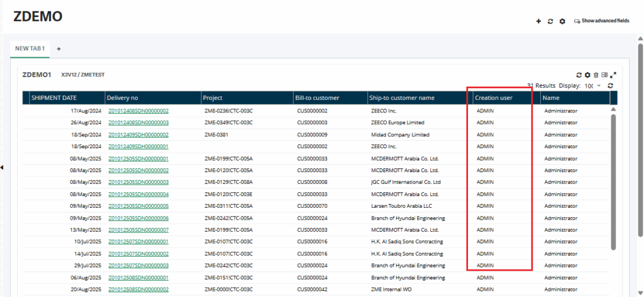644x297 pixels.
Task: Delete the ZDEMO1 widget with trash icon
Action: point(596,75)
